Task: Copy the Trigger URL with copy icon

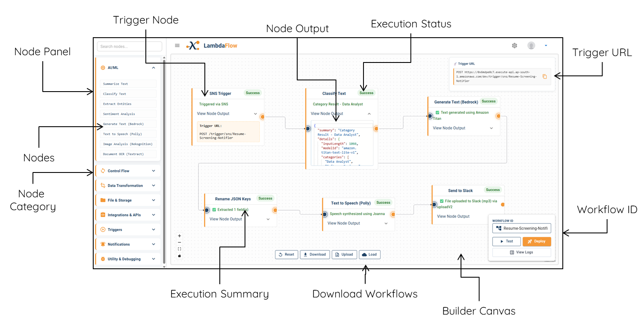Action: pyautogui.click(x=544, y=77)
